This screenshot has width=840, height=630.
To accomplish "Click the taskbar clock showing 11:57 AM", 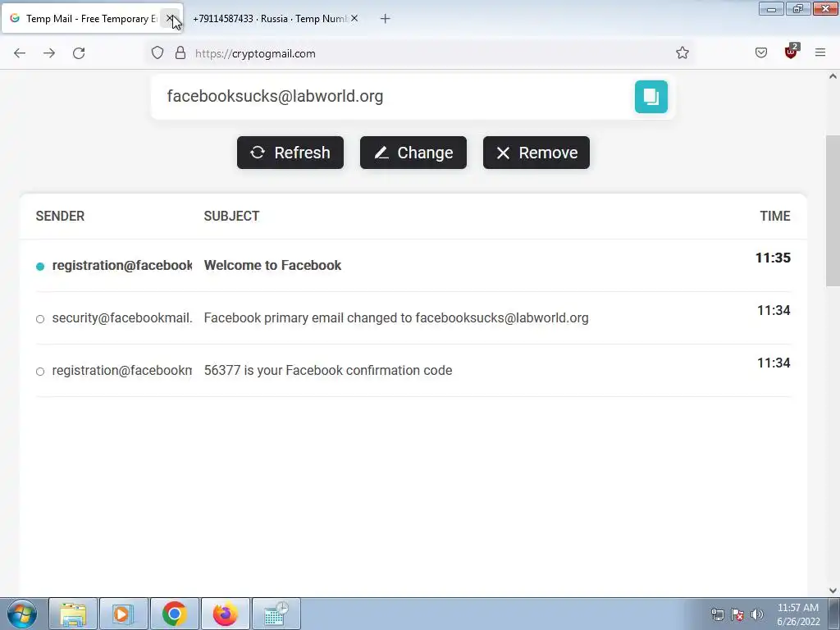I will coord(798,614).
